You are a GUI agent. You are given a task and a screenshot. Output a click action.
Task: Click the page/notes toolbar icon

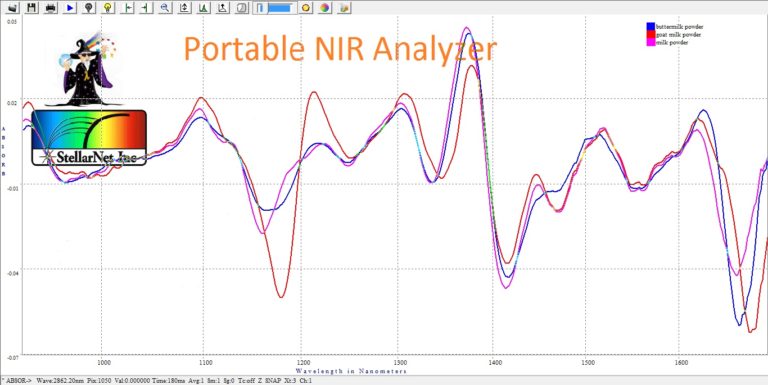(241, 7)
